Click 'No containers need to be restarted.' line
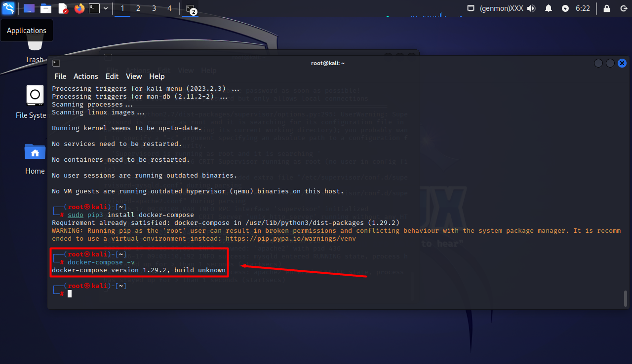632x364 pixels. pyautogui.click(x=121, y=160)
